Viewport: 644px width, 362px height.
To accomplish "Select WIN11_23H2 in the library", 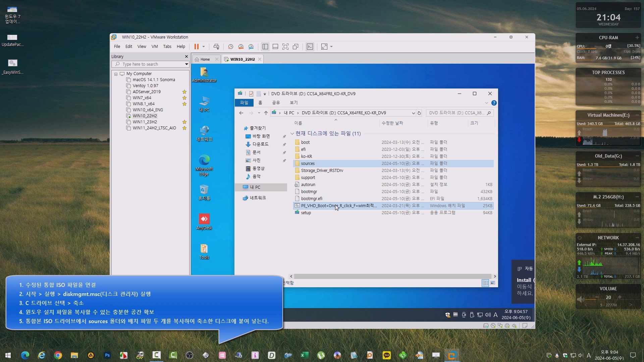I will [x=145, y=122].
